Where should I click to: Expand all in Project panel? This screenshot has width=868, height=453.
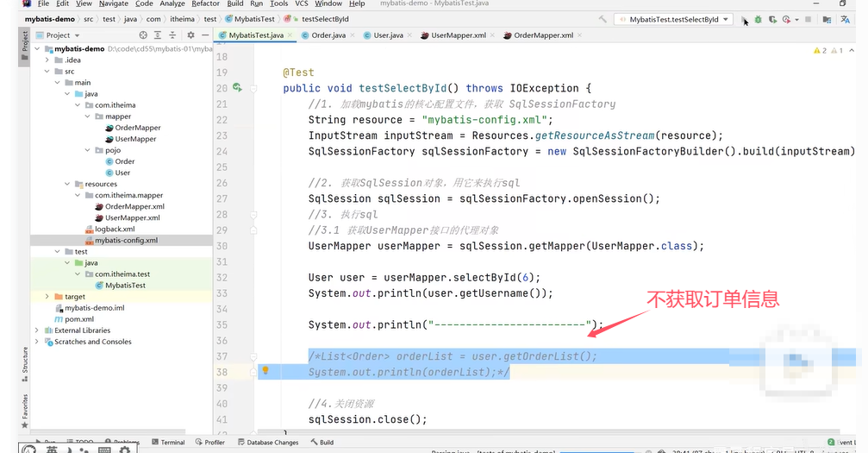(x=158, y=35)
